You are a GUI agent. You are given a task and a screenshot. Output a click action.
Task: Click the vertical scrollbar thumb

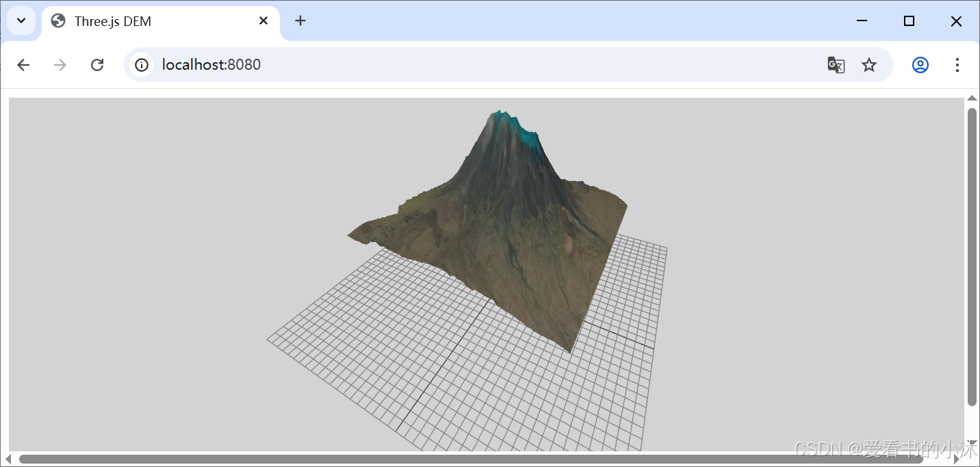click(972, 257)
